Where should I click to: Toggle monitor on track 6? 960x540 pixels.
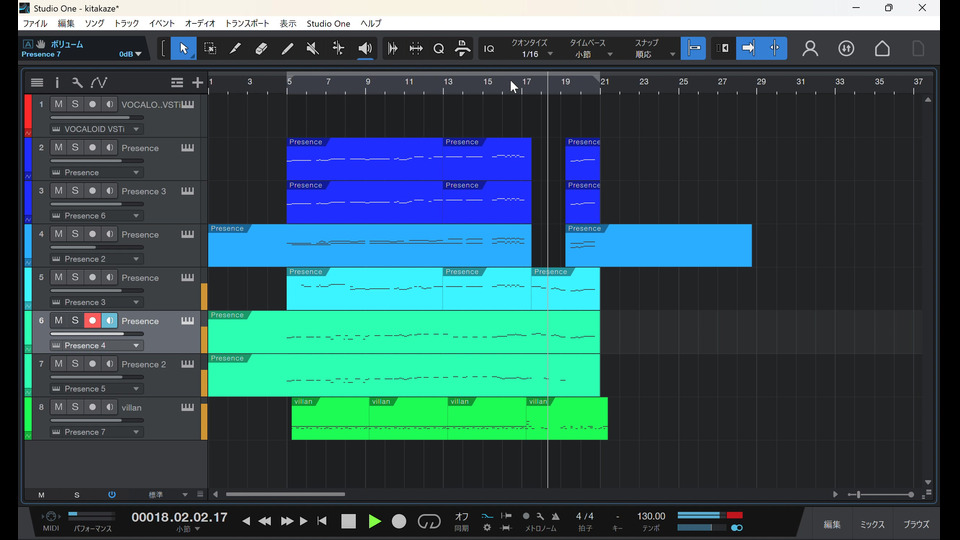110,320
